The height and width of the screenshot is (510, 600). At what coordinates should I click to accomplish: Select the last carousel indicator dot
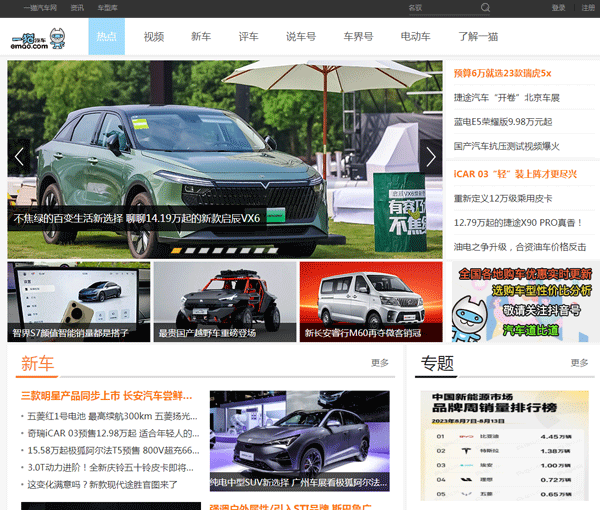[272, 251]
